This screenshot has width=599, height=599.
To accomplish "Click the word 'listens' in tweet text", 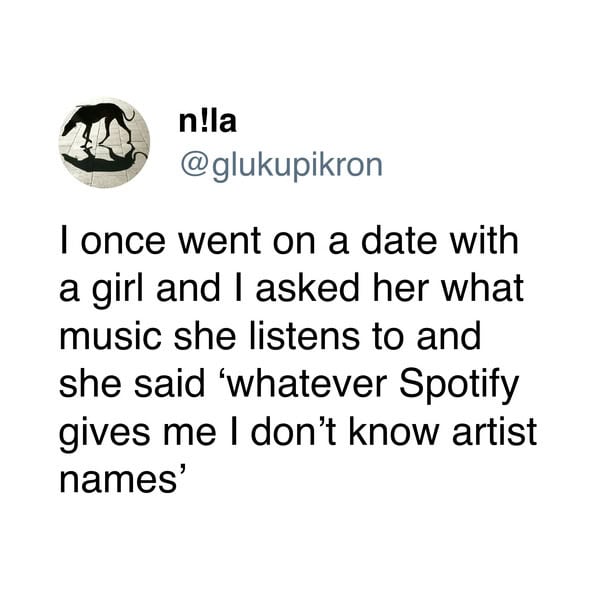I will 304,336.
